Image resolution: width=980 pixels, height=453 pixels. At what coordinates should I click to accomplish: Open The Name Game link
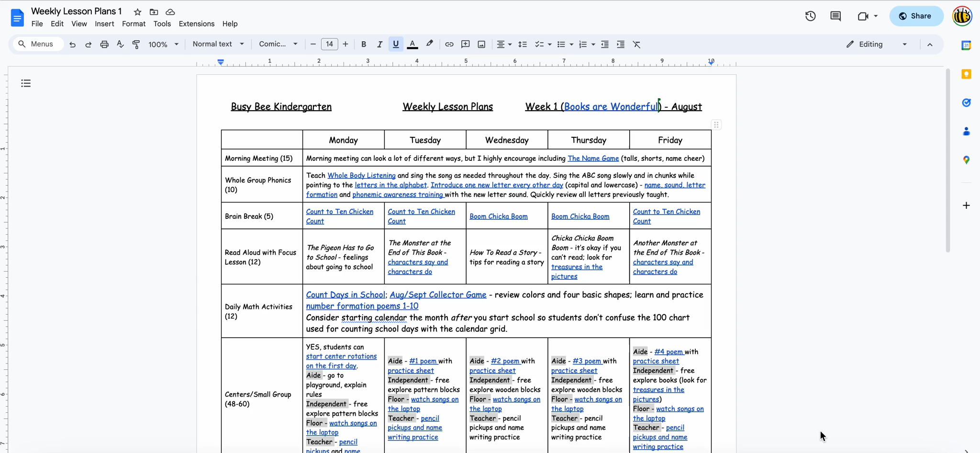click(x=593, y=159)
